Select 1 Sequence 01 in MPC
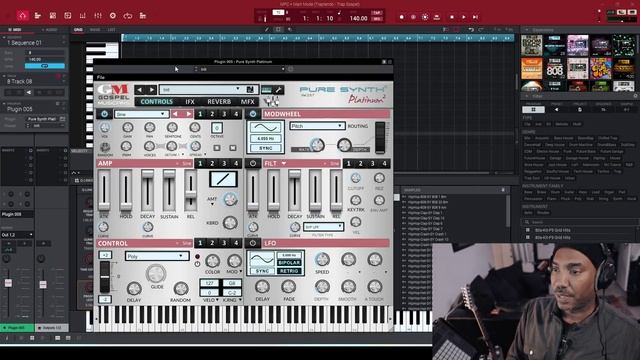Image resolution: width=640 pixels, height=360 pixels. click(25, 43)
